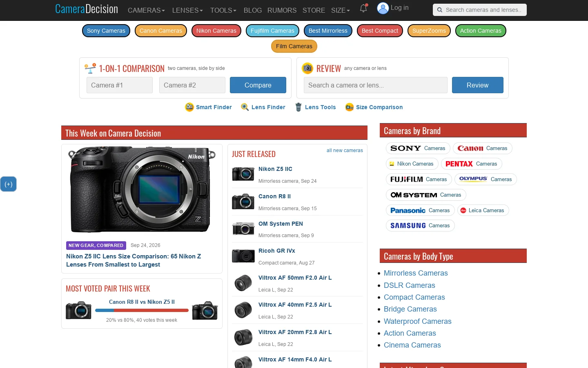Click the search magnifier icon in the header
This screenshot has width=588, height=368.
(x=439, y=10)
